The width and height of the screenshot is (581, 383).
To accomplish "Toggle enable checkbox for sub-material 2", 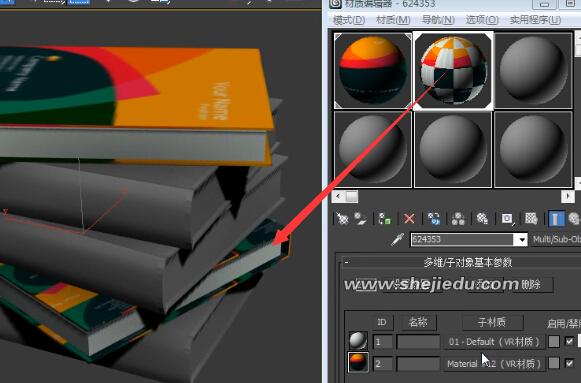I will (570, 363).
